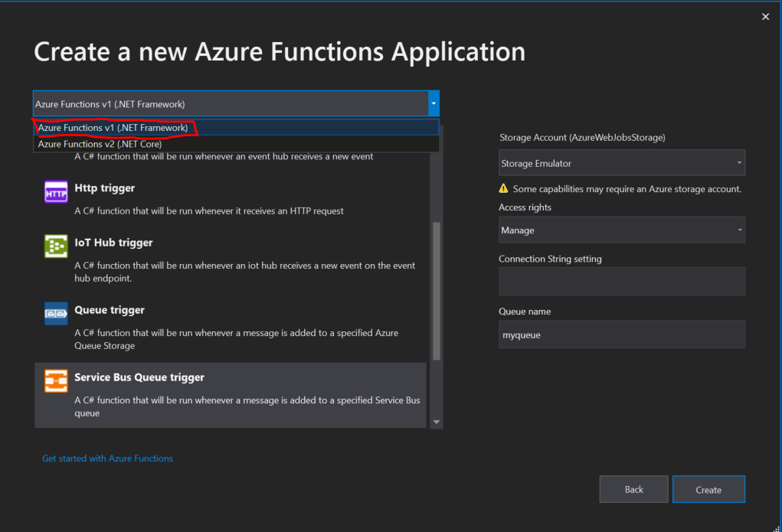Click the Queue name input field
Viewport: 782px width, 532px height.
621,335
